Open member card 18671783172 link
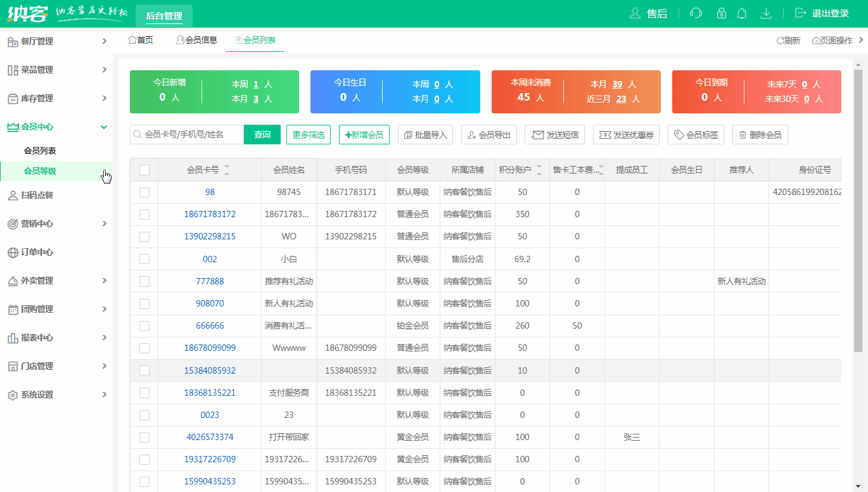 209,214
